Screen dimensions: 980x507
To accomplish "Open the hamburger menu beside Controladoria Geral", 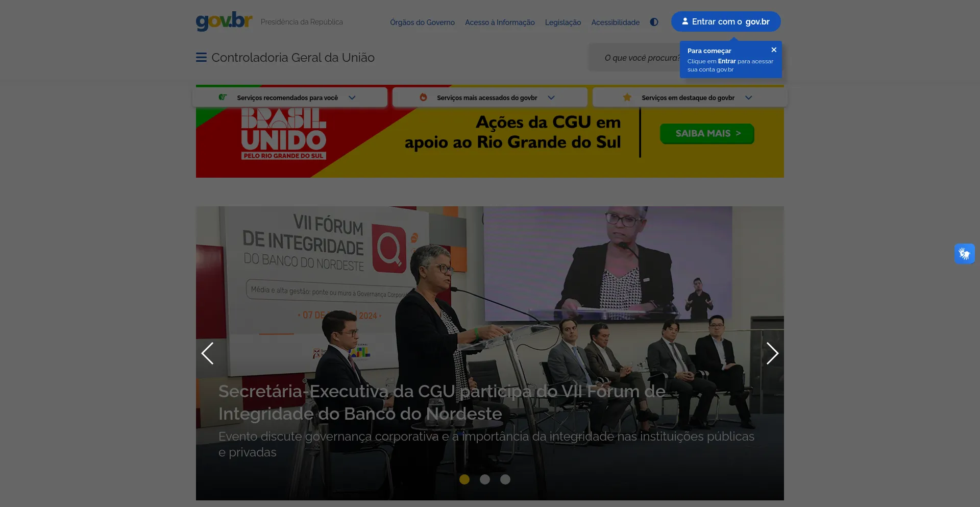I will (x=201, y=57).
